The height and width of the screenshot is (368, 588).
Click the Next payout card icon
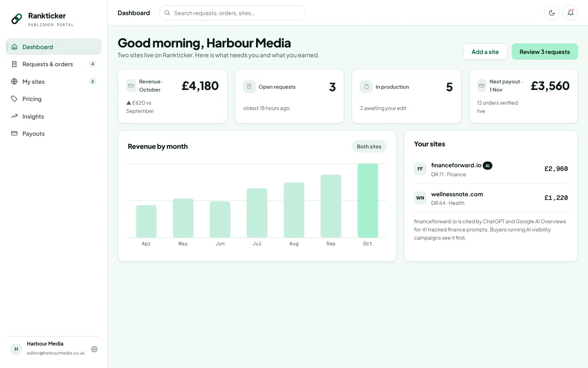coord(482,86)
